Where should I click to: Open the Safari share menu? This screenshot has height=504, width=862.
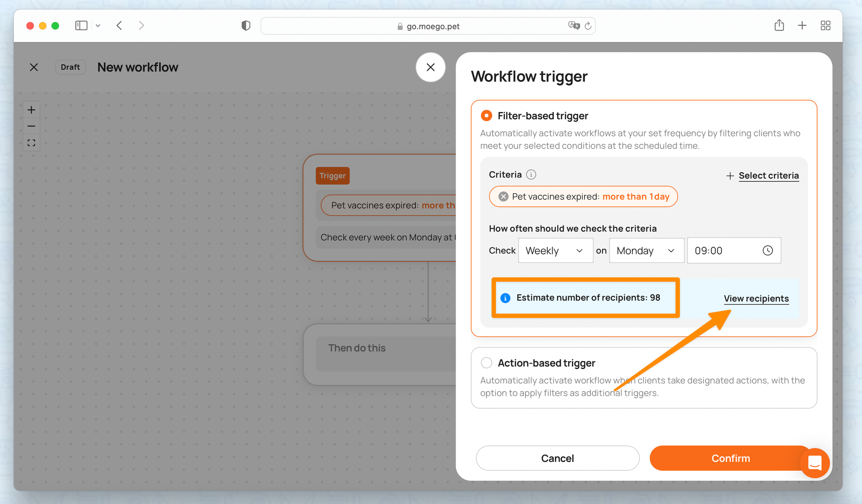tap(779, 26)
